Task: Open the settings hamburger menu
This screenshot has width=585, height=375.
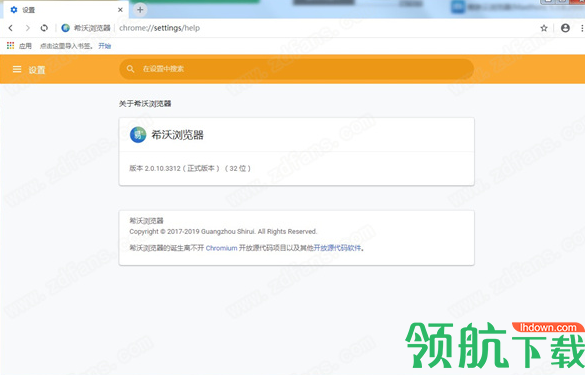Action: click(x=17, y=69)
